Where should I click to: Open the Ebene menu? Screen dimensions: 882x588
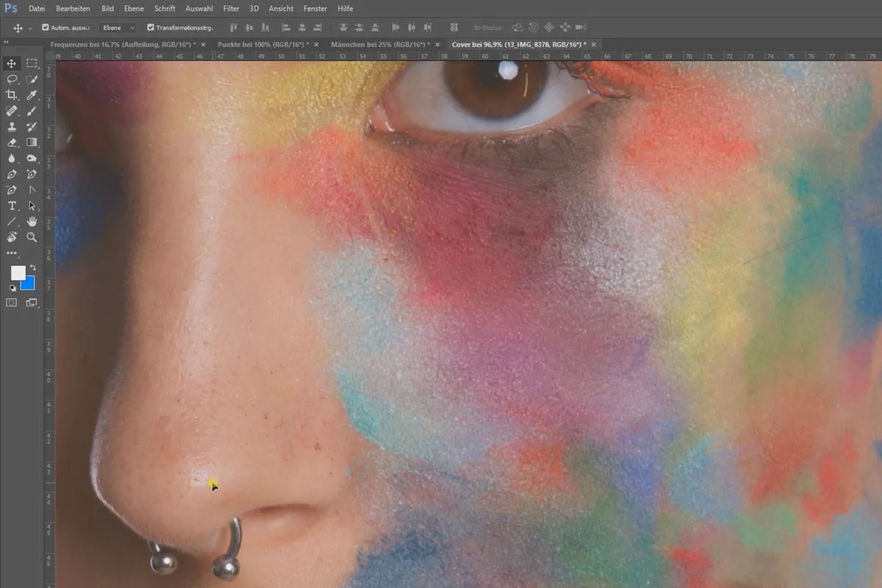point(135,8)
